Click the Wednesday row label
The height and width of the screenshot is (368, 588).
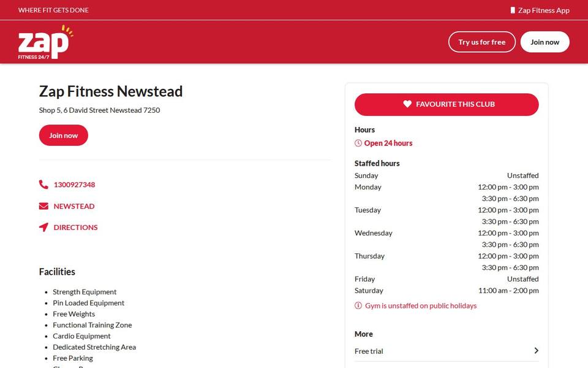[374, 233]
